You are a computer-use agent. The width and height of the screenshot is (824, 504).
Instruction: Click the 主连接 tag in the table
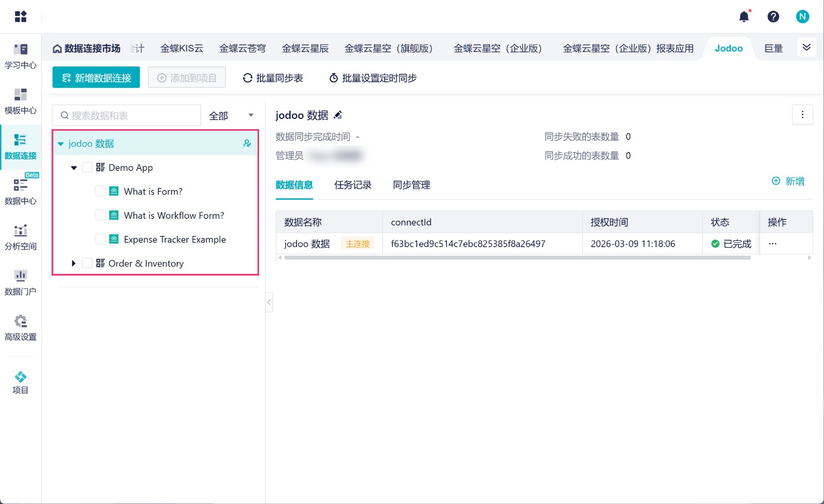357,244
